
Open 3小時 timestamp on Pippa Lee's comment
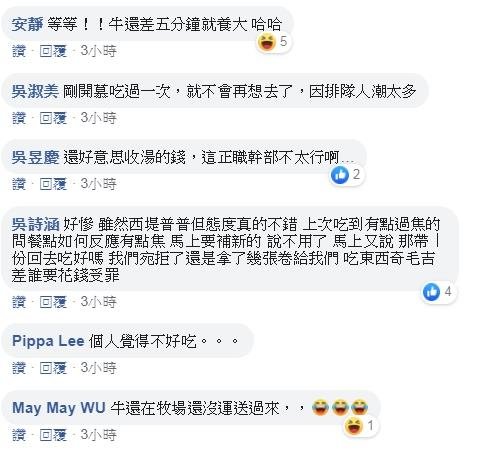[99, 368]
